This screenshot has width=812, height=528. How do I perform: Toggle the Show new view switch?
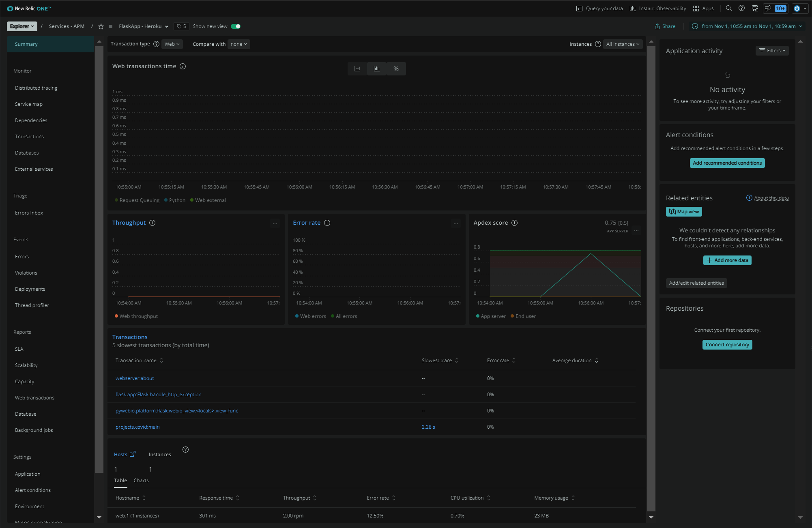[x=236, y=26]
